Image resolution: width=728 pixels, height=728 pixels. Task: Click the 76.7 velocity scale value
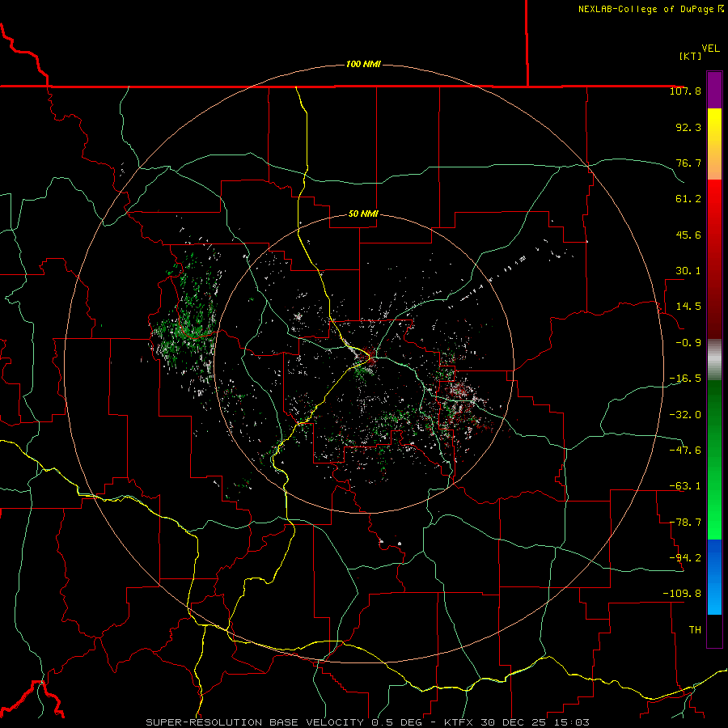[x=688, y=163]
